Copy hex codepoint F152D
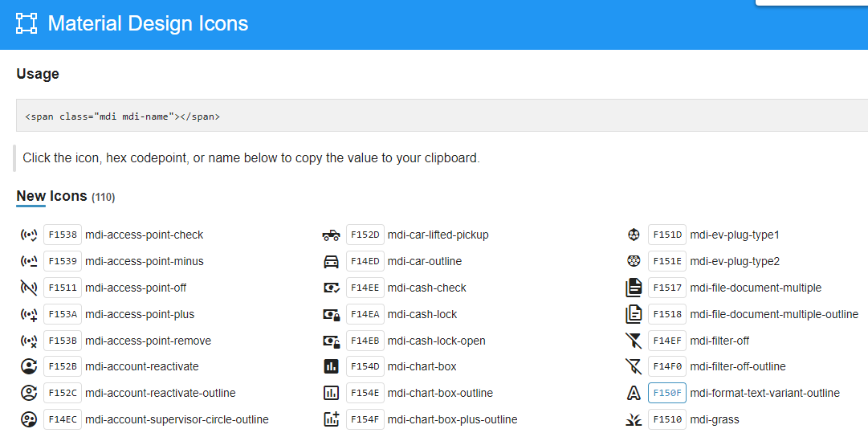Image resolution: width=868 pixels, height=433 pixels. point(365,235)
